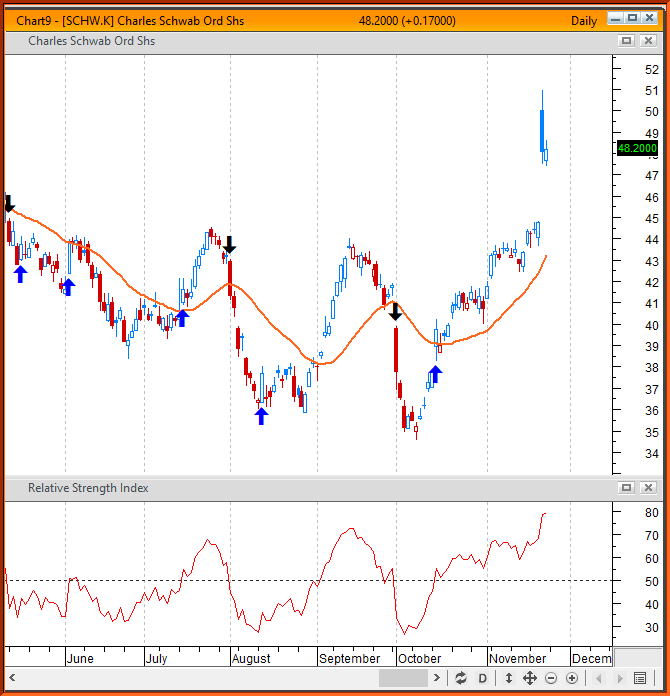
Task: Click the 50 RSI axis label
Action: coord(652,581)
